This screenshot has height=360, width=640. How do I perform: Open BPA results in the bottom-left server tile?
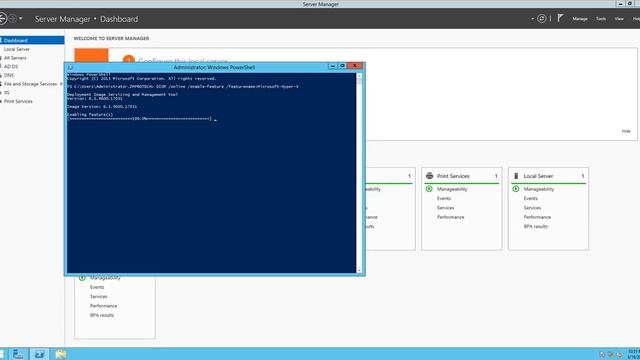[102, 315]
